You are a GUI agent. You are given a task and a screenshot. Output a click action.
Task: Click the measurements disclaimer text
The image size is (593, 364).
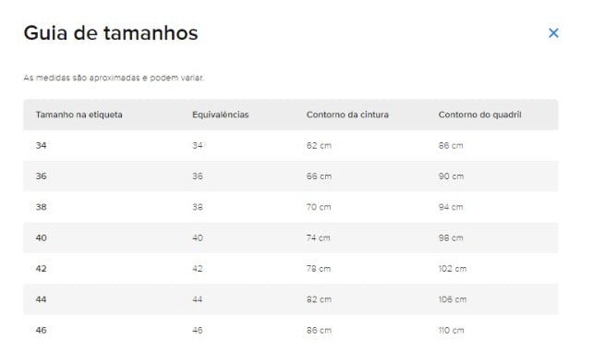pyautogui.click(x=114, y=78)
